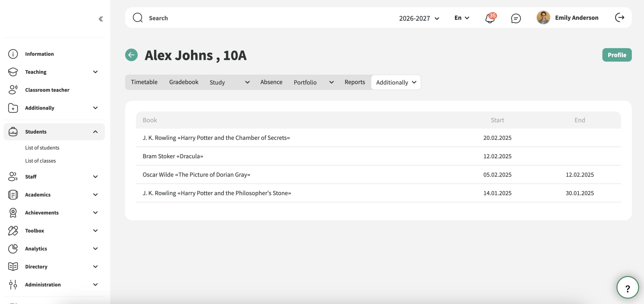The height and width of the screenshot is (304, 644).
Task: Click the Toolbox pencil-ruler icon
Action: 13,231
